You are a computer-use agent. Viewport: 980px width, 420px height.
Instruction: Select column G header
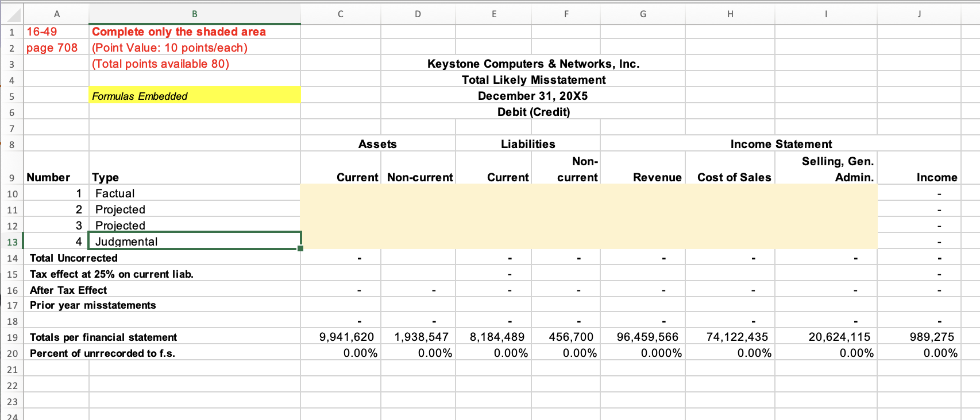click(643, 14)
